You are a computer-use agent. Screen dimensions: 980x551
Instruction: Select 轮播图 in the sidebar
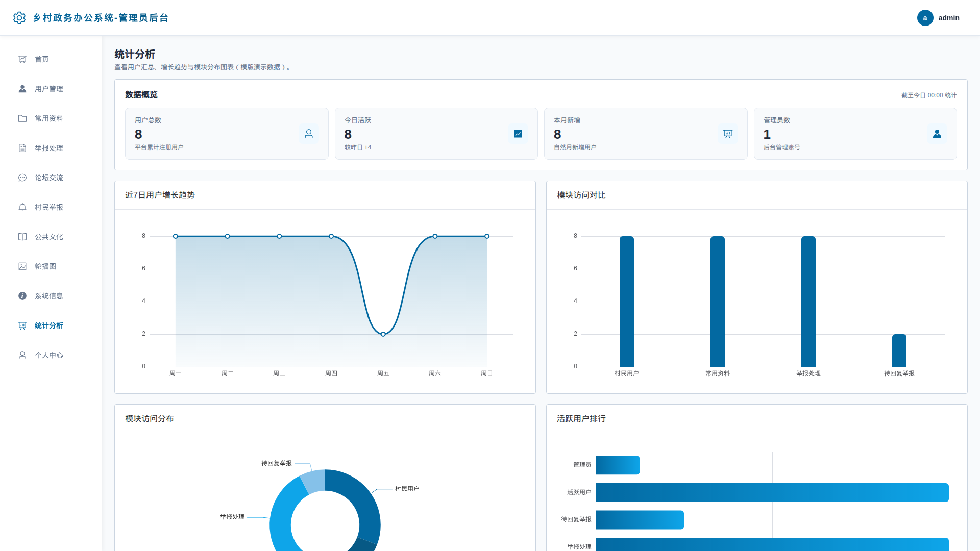click(51, 266)
